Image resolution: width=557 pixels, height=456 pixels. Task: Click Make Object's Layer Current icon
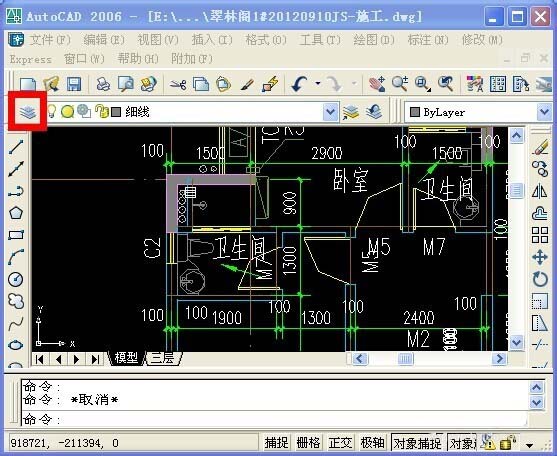[x=351, y=112]
